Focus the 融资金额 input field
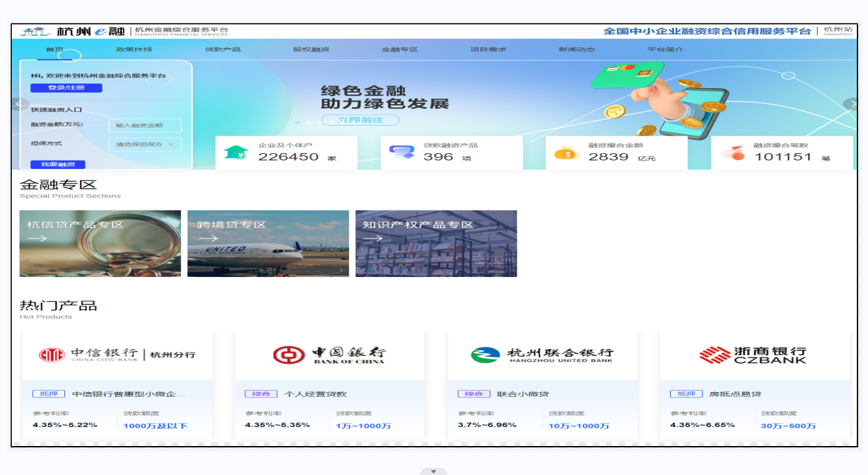Viewport: 868px width, 475px height. [145, 125]
